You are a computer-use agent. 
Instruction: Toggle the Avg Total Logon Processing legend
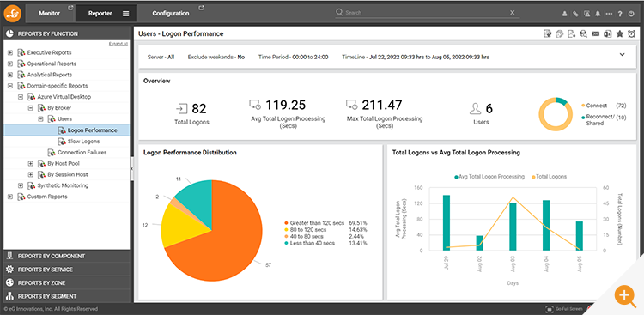coord(489,177)
